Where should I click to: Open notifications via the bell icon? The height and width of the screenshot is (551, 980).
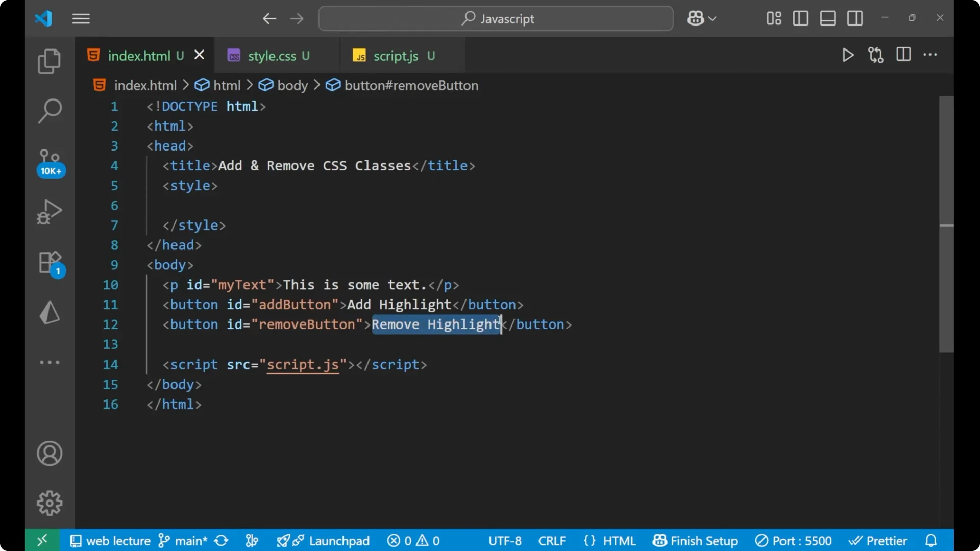point(931,540)
